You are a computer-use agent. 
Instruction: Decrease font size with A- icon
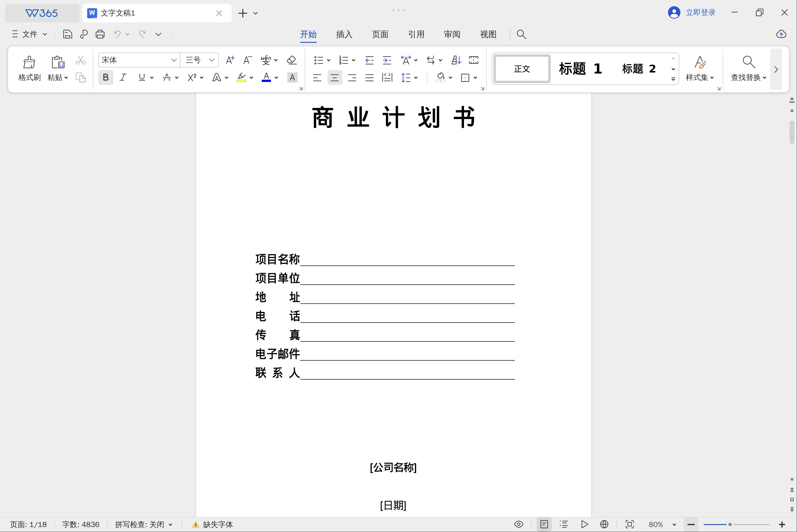pos(247,60)
